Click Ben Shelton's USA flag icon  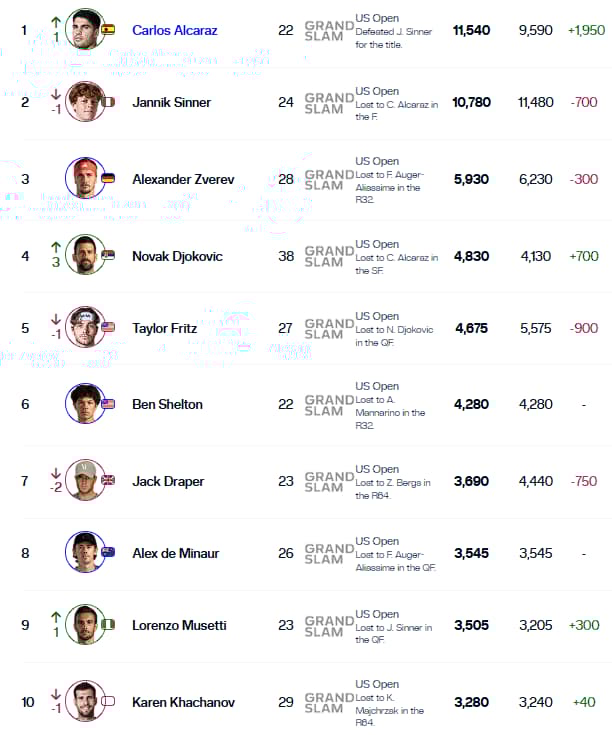(x=108, y=404)
